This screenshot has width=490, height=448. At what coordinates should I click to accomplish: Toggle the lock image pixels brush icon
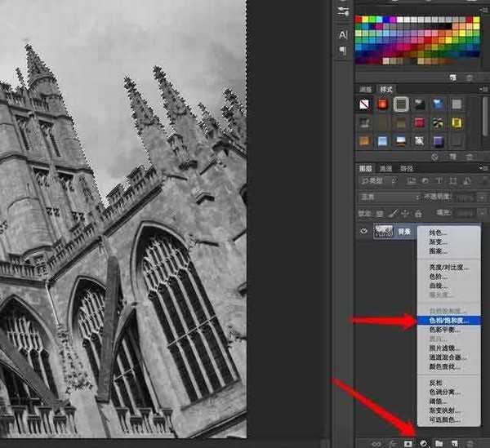click(395, 214)
